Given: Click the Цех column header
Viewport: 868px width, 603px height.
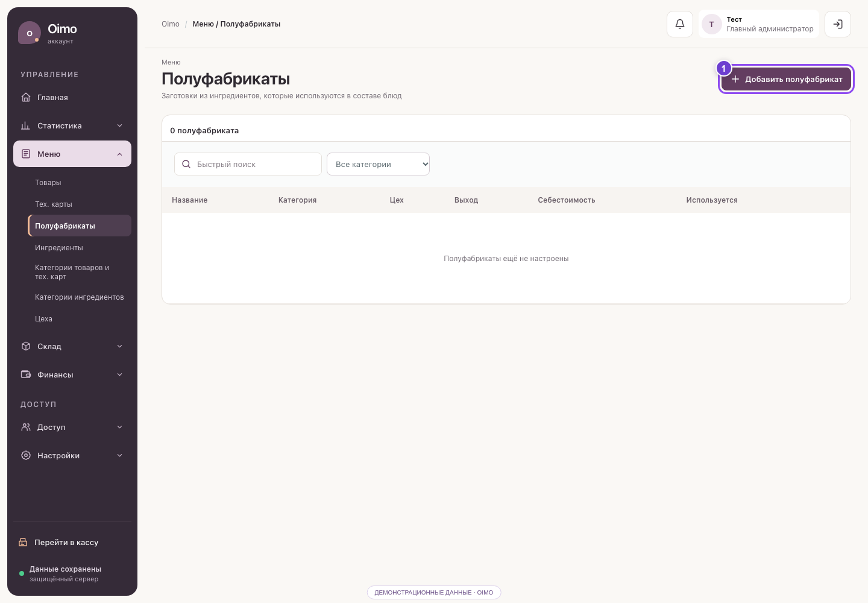Looking at the screenshot, I should pyautogui.click(x=397, y=200).
